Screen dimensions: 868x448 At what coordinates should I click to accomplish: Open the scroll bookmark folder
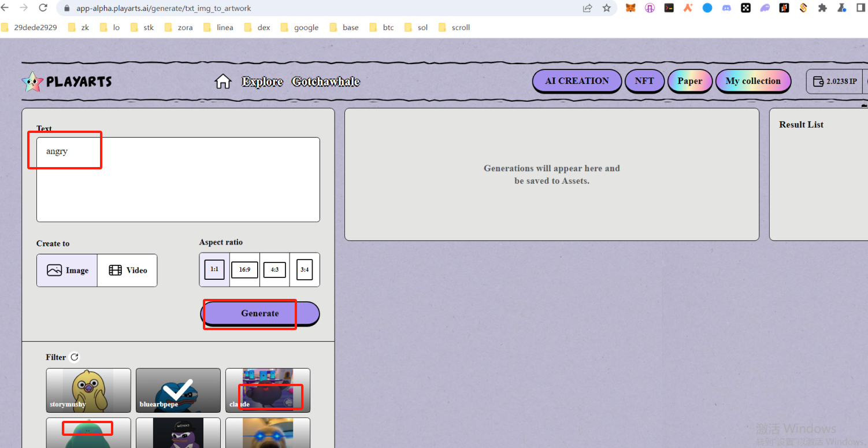tap(454, 27)
